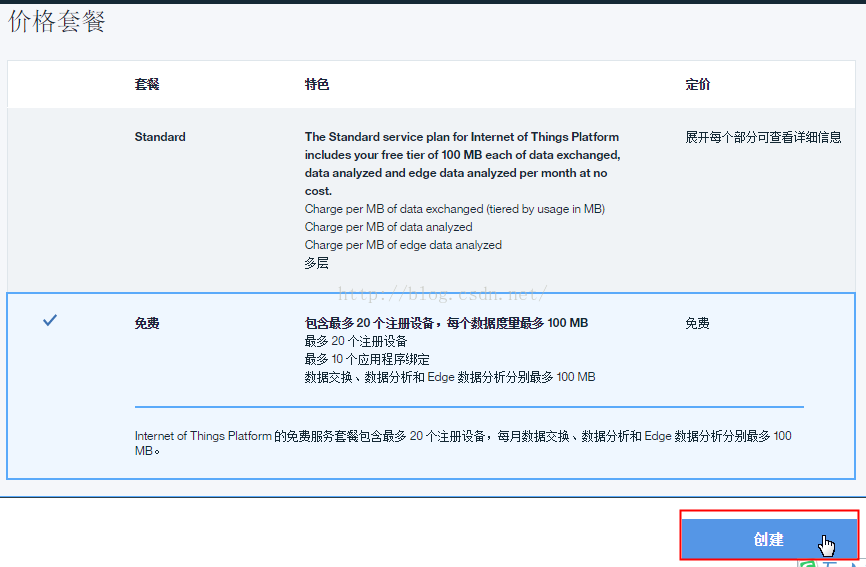The height and width of the screenshot is (567, 866).
Task: Click the bold 包含最多 20 个注册设备 headline
Action: pos(446,323)
